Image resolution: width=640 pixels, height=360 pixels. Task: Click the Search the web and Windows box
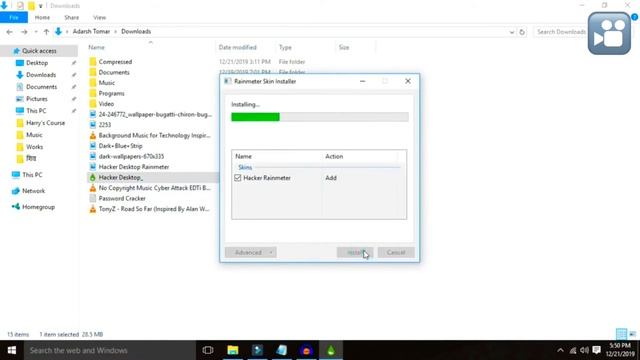(x=109, y=350)
